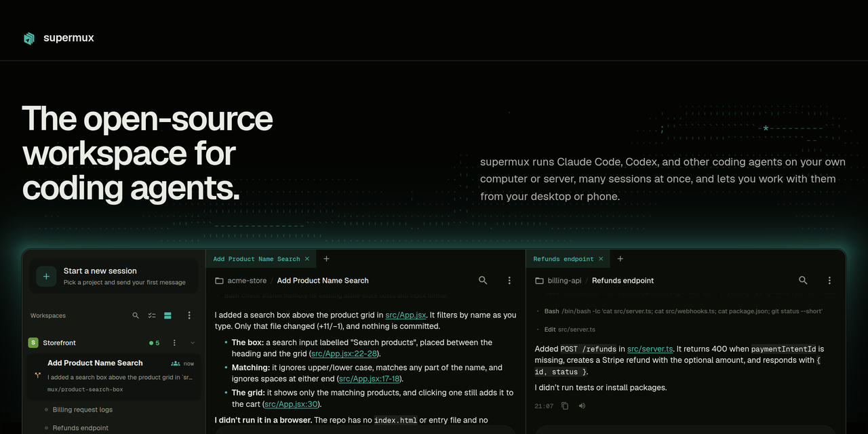868x434 pixels.
Task: Collapse the Storefront workspace chevron
Action: (x=193, y=343)
